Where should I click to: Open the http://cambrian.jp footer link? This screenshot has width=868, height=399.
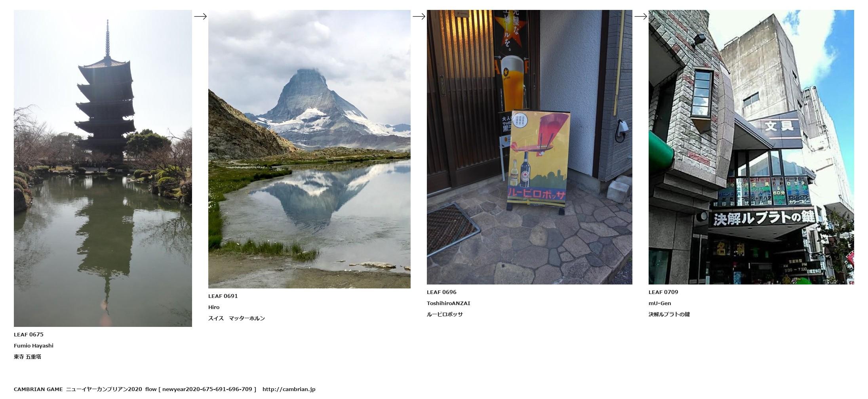(x=289, y=389)
